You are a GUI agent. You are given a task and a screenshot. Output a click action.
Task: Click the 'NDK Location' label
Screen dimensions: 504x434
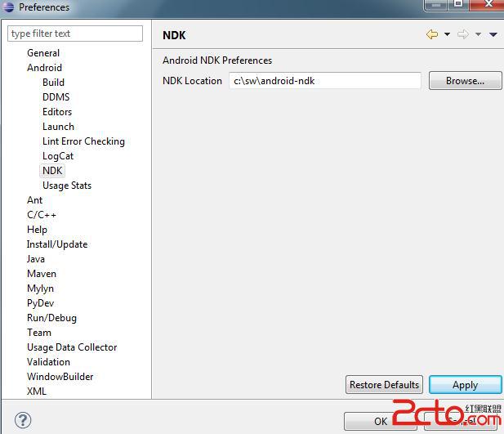click(192, 81)
